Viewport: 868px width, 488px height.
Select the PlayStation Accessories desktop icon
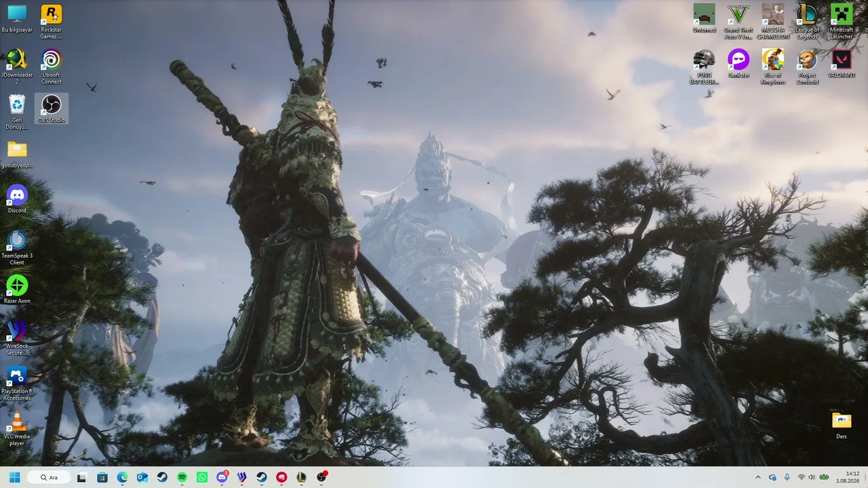(17, 384)
